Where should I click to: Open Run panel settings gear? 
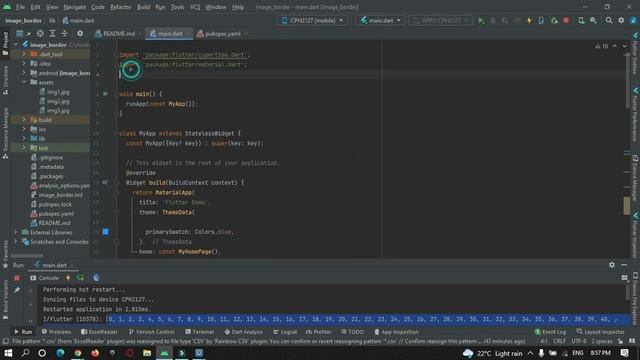tap(611, 265)
